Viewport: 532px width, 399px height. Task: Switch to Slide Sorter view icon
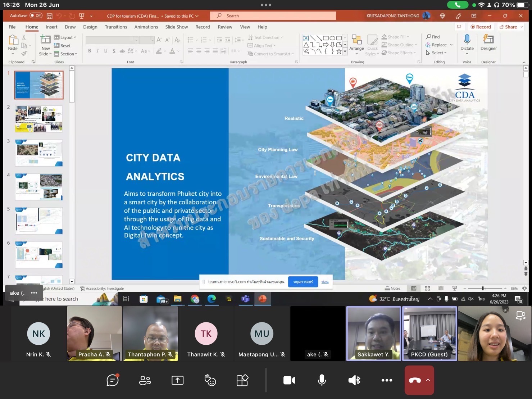(427, 289)
